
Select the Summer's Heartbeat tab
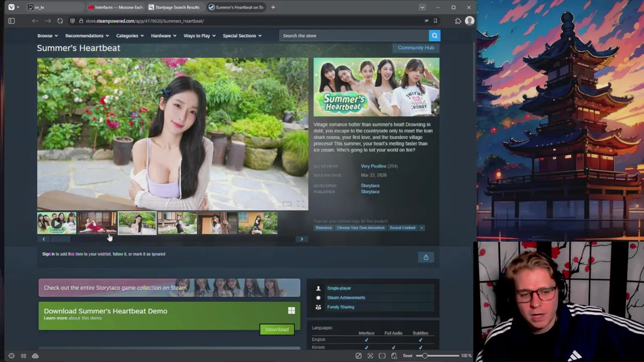point(236,7)
